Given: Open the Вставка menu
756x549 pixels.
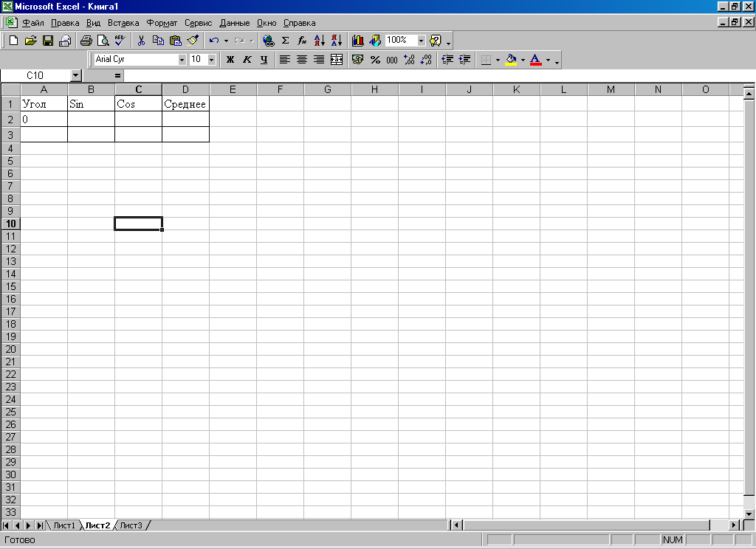Looking at the screenshot, I should pyautogui.click(x=123, y=23).
